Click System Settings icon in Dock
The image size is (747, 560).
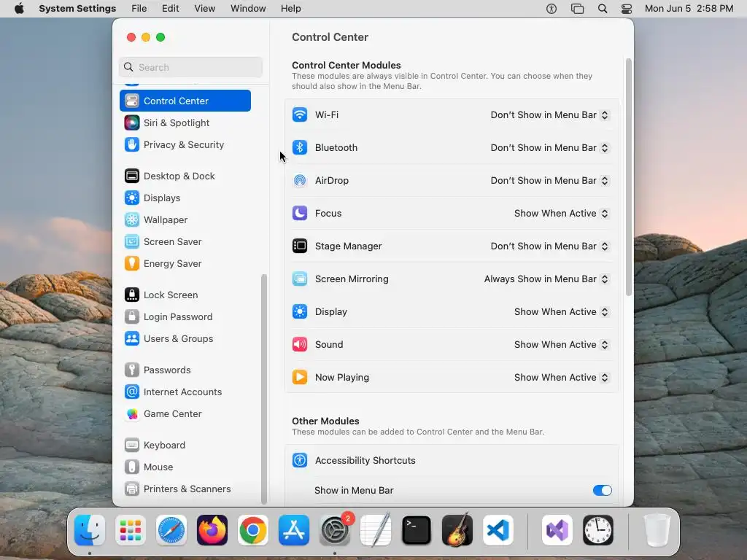tap(335, 530)
